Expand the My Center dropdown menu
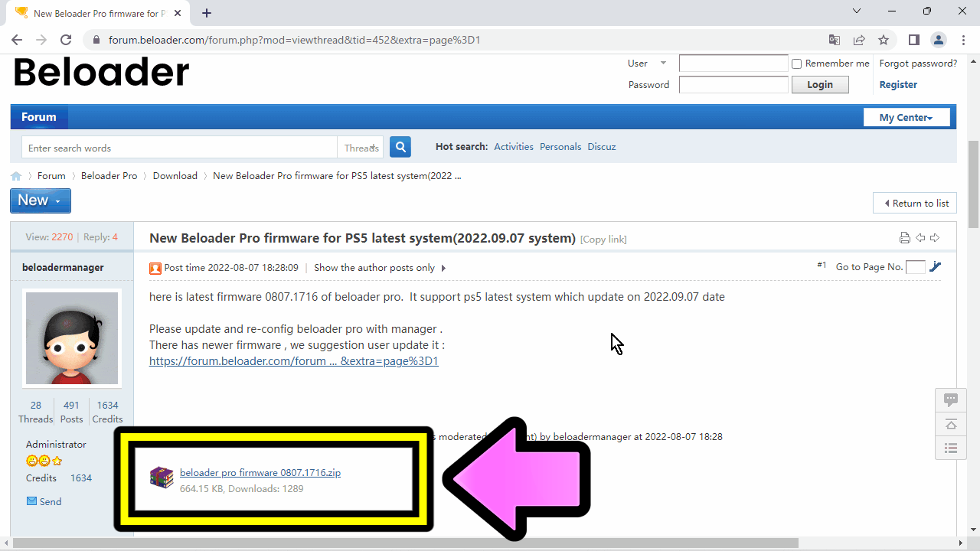Screen dimensions: 980x551 coord(906,116)
